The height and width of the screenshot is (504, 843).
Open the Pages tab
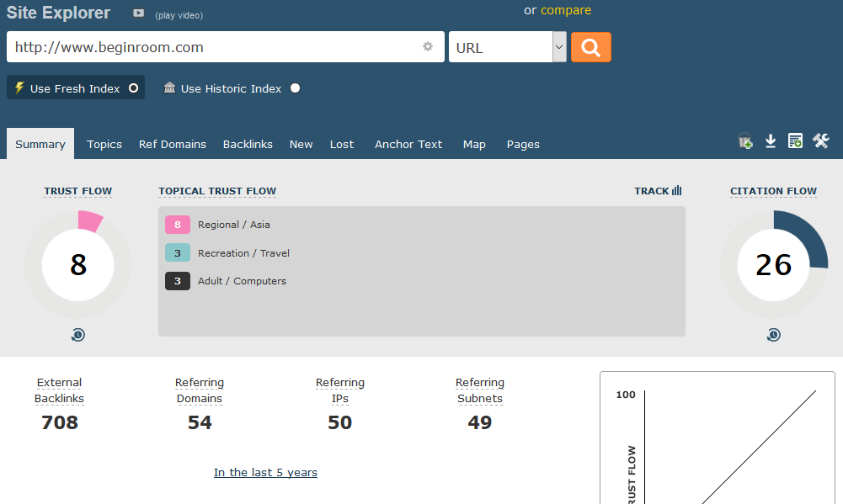523,144
